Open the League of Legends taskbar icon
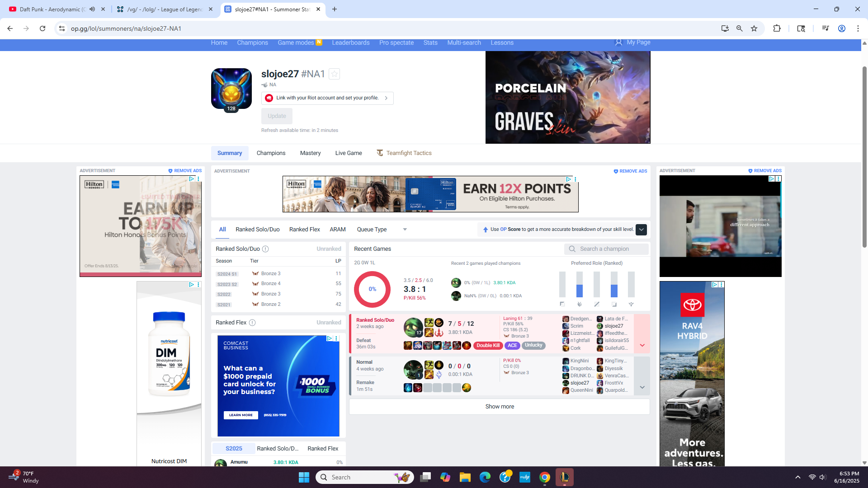 564,477
